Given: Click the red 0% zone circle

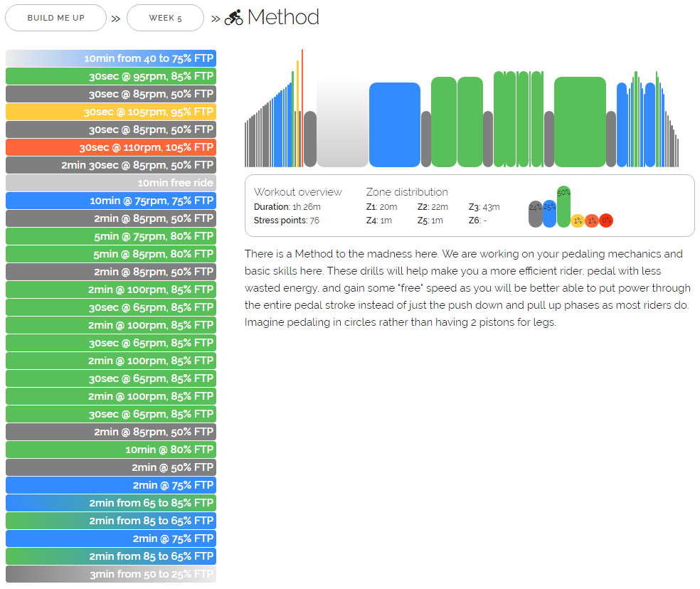Looking at the screenshot, I should (606, 221).
